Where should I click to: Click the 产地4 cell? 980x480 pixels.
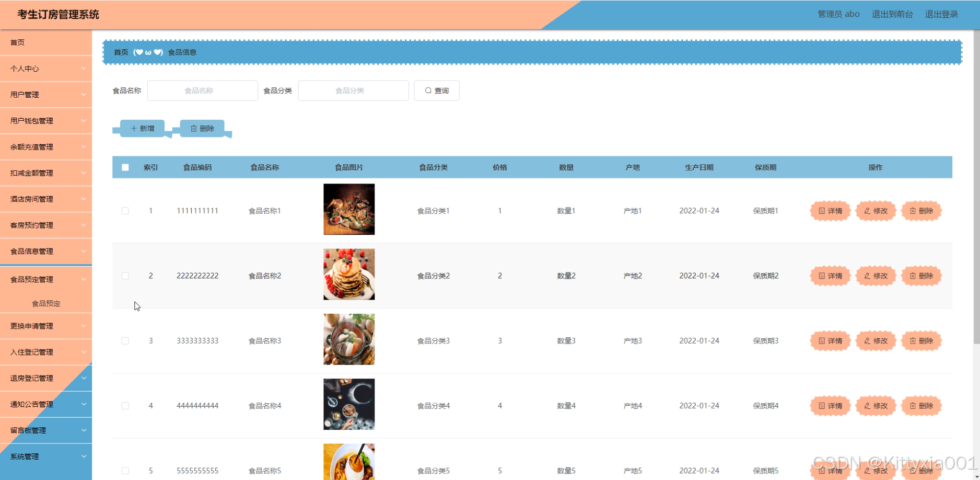click(x=633, y=406)
